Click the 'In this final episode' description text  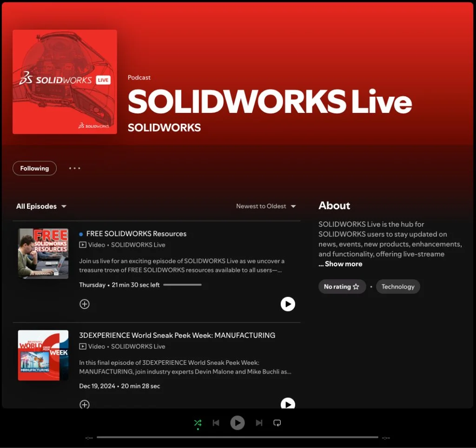185,367
